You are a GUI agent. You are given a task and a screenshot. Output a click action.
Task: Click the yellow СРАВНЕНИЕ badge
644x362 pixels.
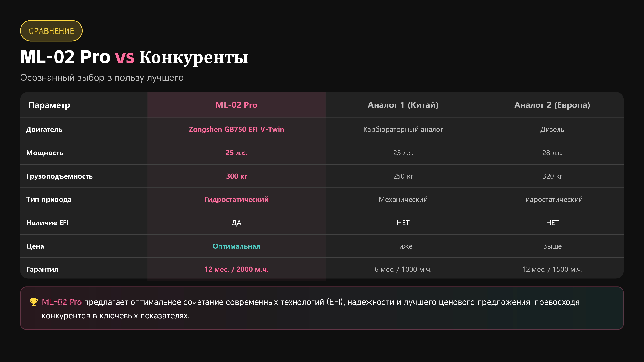(x=51, y=31)
